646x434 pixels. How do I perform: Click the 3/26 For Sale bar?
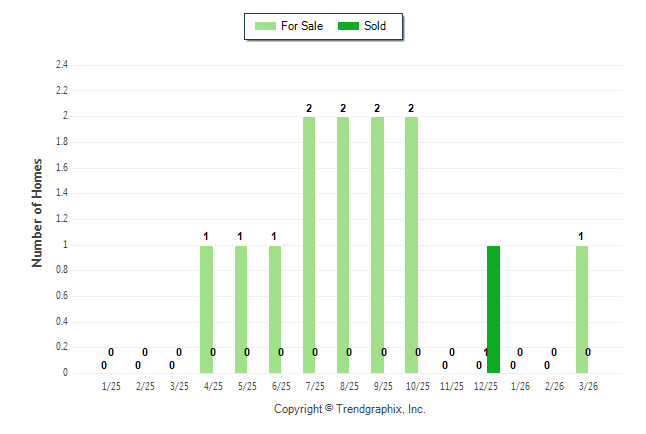click(582, 309)
